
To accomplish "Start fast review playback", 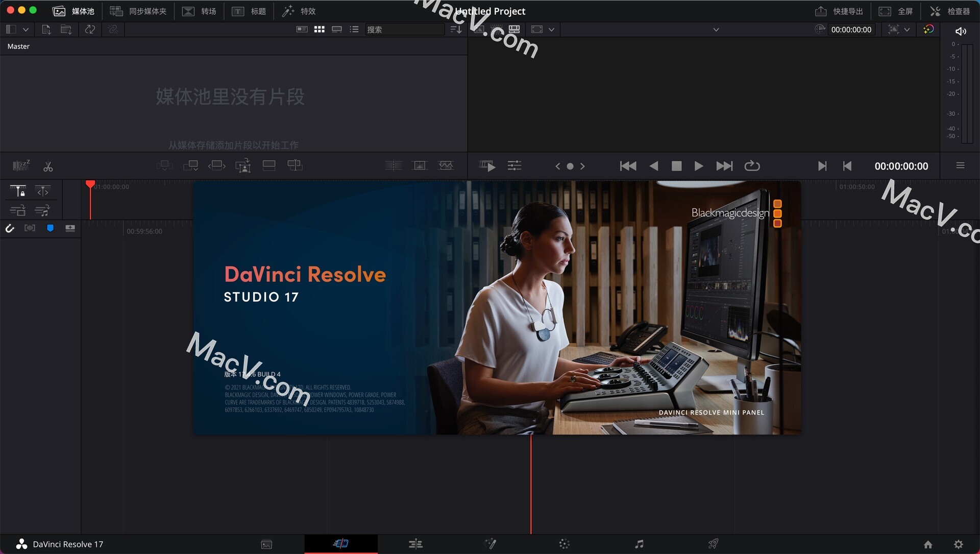I will point(487,165).
